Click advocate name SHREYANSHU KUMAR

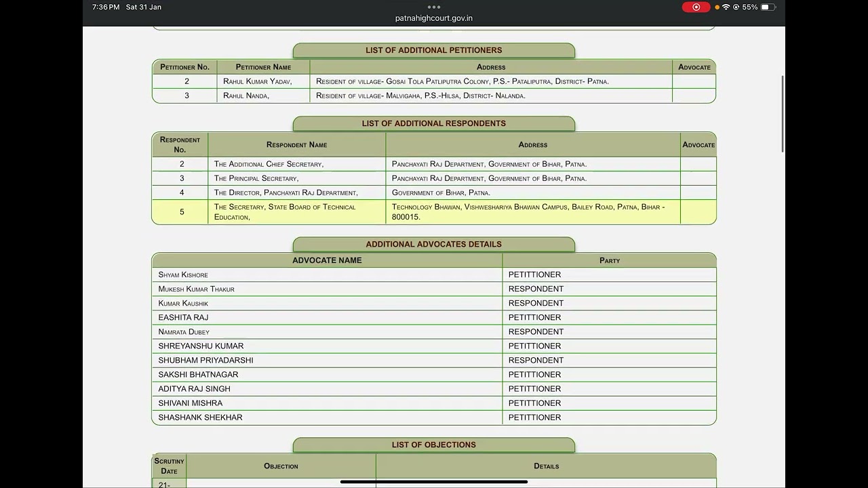[x=201, y=346]
